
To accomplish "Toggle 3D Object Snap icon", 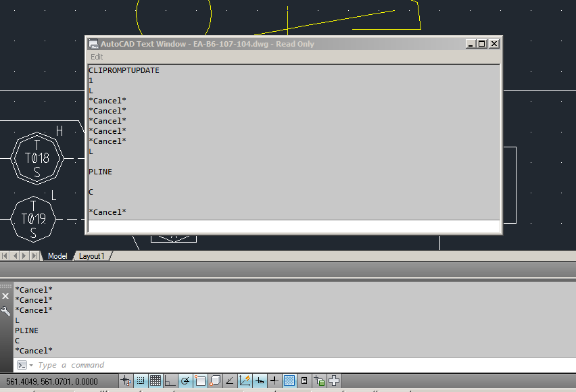I will pos(215,381).
